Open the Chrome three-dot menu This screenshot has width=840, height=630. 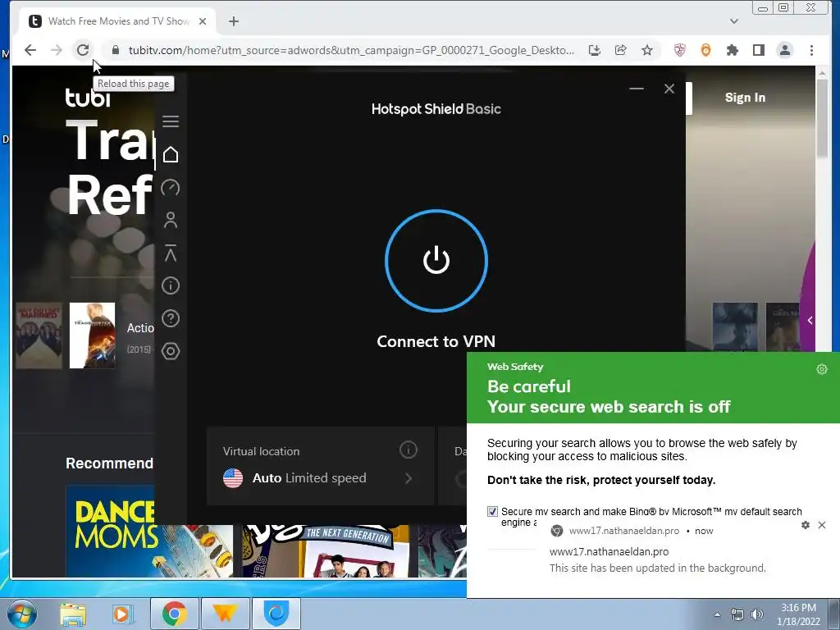coord(811,50)
